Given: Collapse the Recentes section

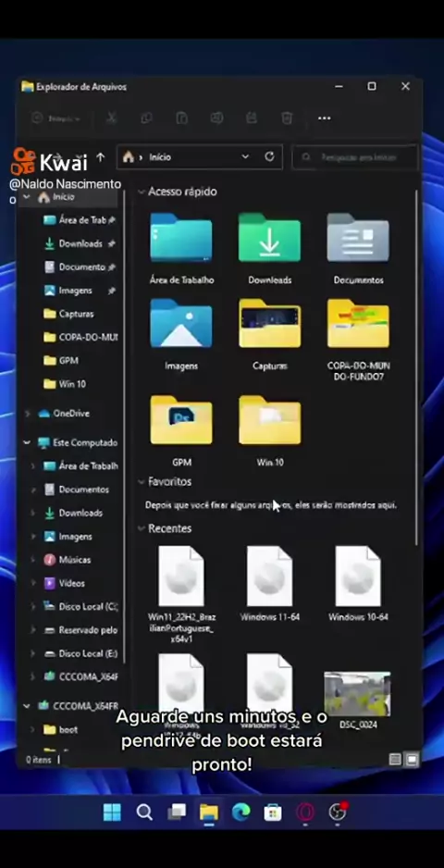Looking at the screenshot, I should [142, 528].
